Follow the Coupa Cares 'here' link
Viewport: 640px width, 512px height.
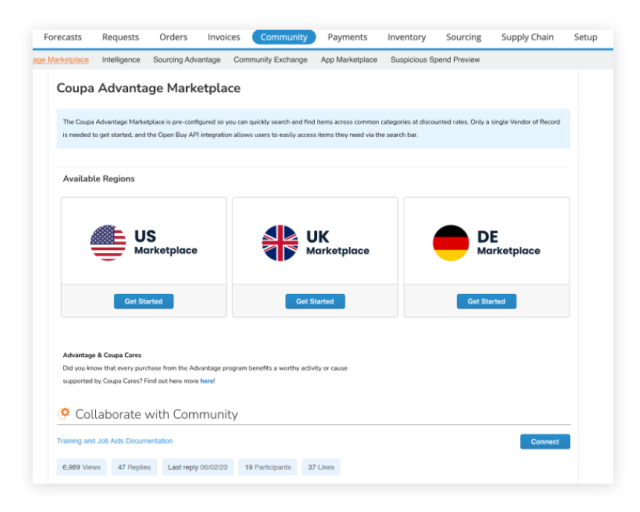pos(207,381)
